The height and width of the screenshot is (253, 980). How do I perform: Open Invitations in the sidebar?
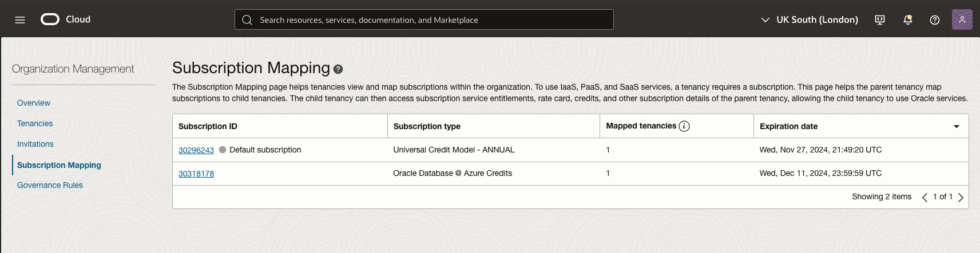(x=35, y=144)
